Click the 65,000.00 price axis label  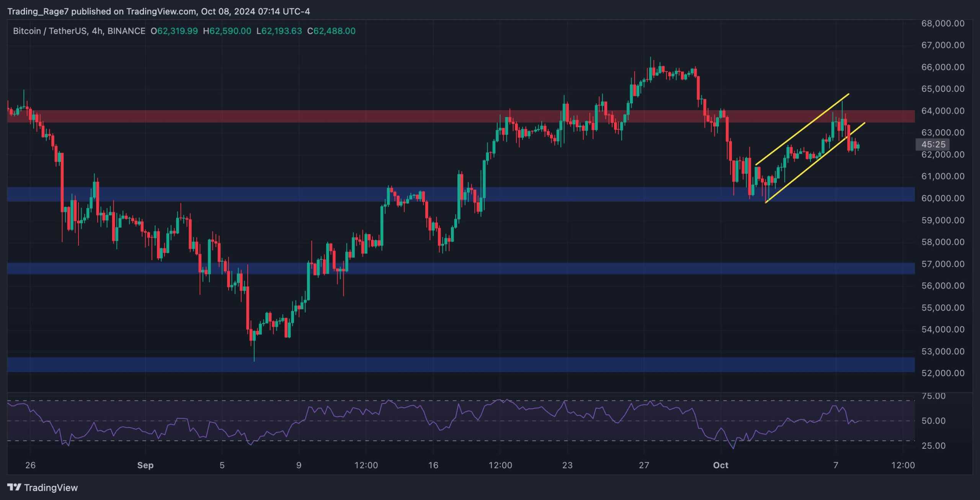tap(943, 89)
